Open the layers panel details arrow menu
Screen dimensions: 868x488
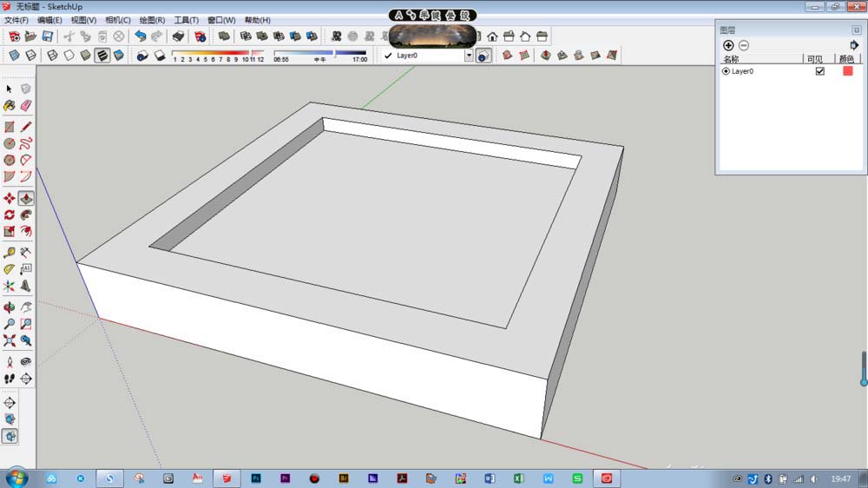coord(854,45)
